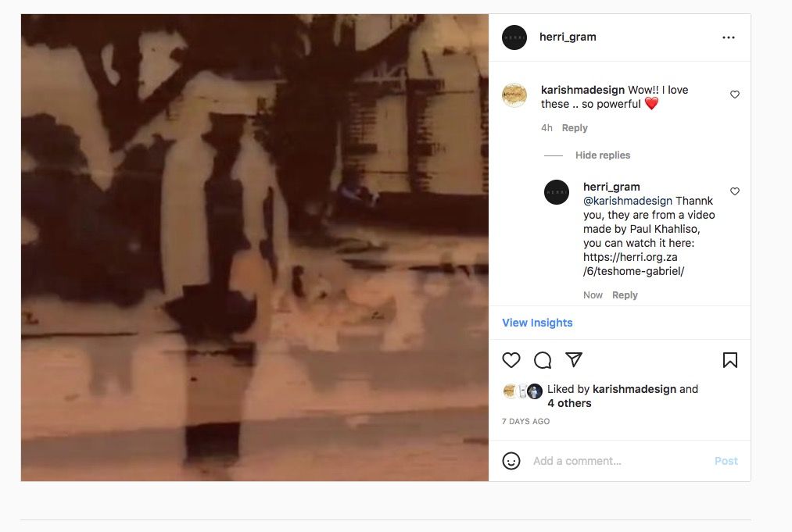Open emoji picker smiley icon
The image size is (792, 532).
point(511,461)
